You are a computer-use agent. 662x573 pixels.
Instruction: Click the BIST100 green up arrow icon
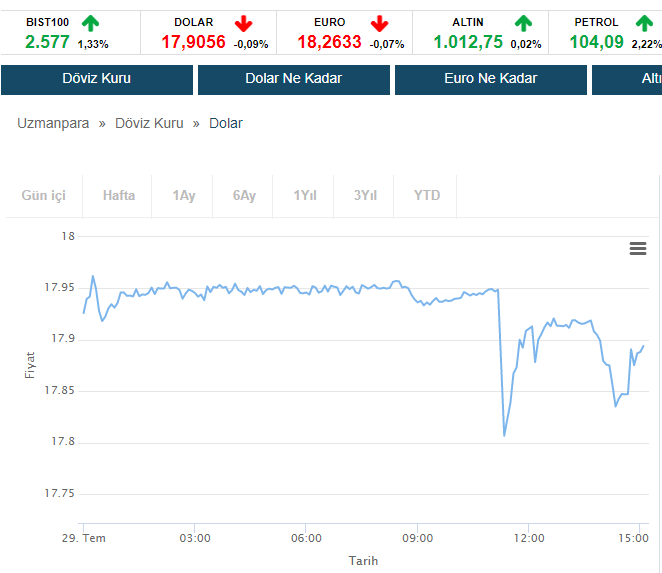(x=91, y=23)
